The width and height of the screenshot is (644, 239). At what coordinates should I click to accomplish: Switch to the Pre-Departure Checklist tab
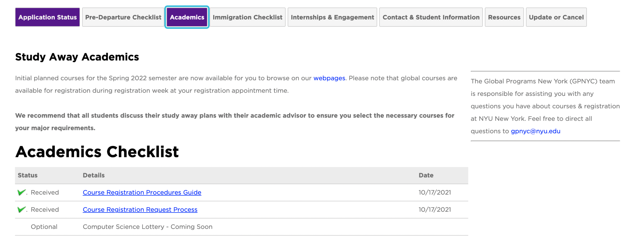point(123,17)
